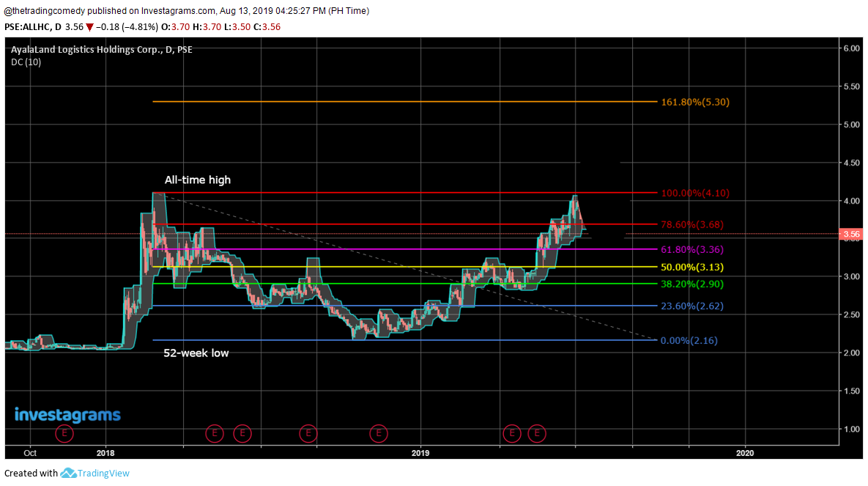Click the PSE:ALLHC, D ticker text
Viewport: 868px width, 486px height.
pyautogui.click(x=33, y=27)
